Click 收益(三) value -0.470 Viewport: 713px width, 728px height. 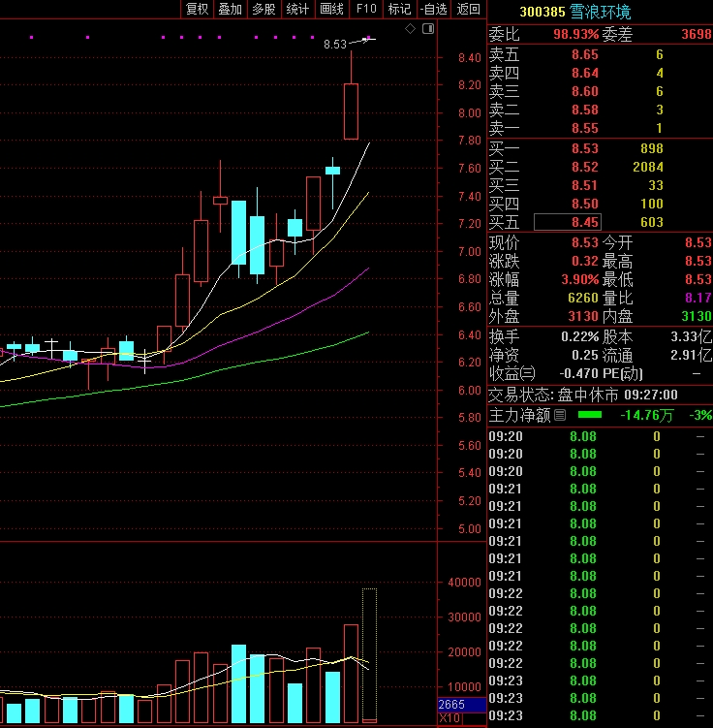579,373
